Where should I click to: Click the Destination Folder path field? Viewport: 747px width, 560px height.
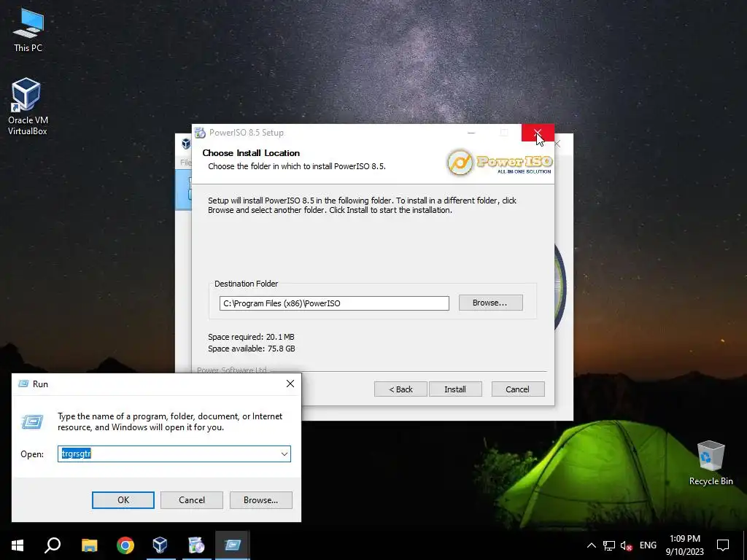tap(334, 303)
